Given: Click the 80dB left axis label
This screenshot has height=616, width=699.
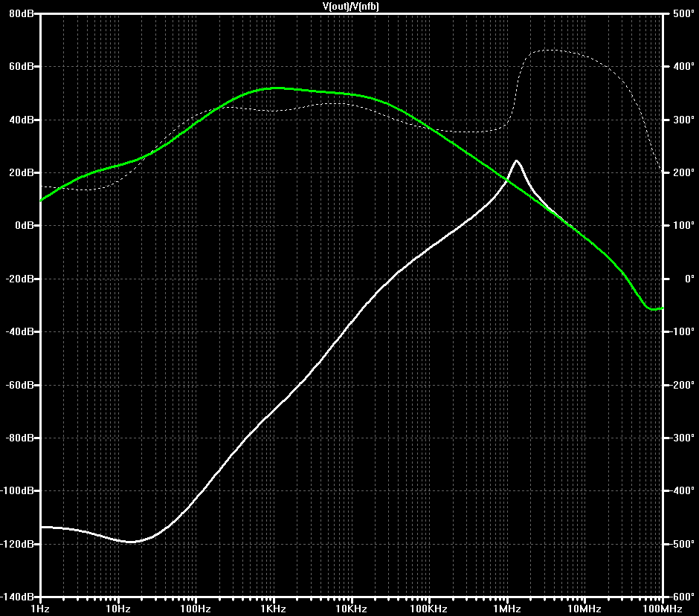Looking at the screenshot, I should pyautogui.click(x=22, y=13).
